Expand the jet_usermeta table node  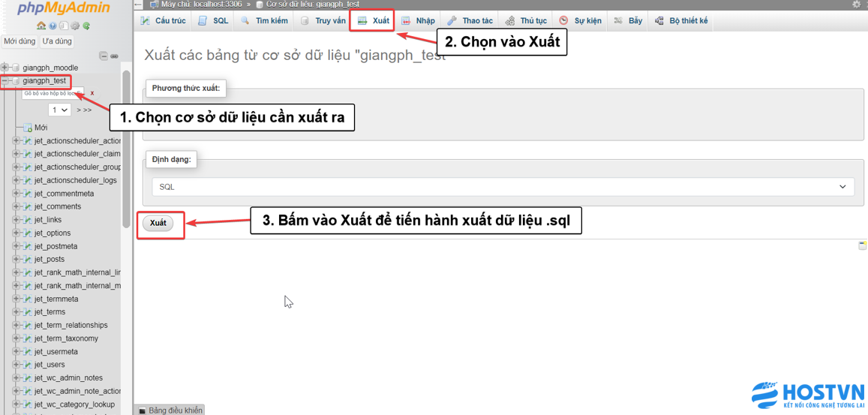coord(16,352)
